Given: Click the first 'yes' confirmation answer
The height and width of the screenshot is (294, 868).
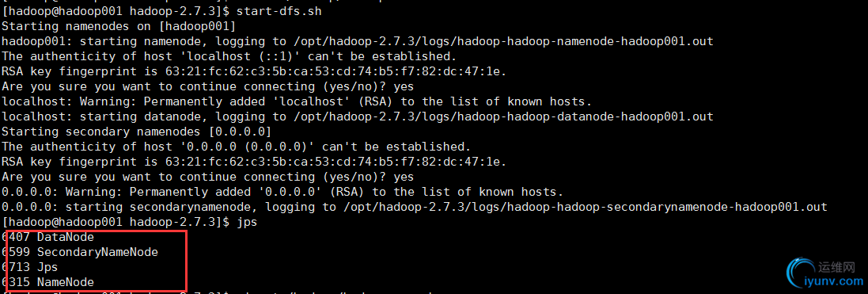Looking at the screenshot, I should (403, 87).
